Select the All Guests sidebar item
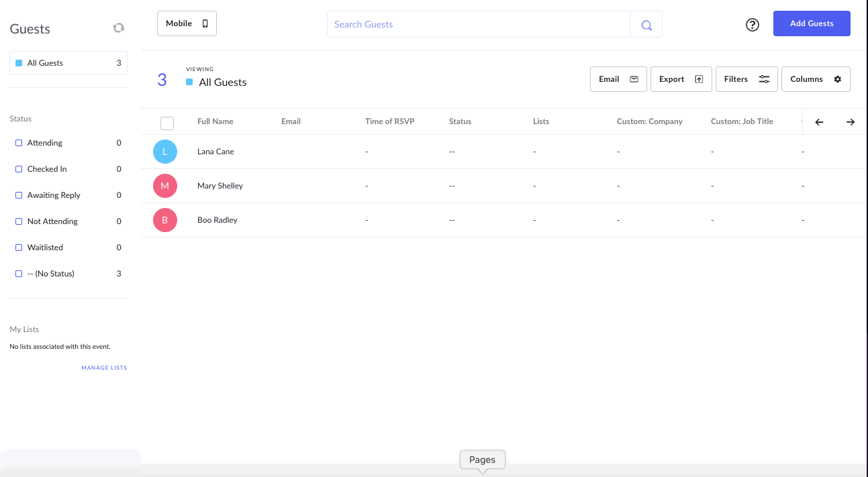The width and height of the screenshot is (868, 477). (x=68, y=63)
